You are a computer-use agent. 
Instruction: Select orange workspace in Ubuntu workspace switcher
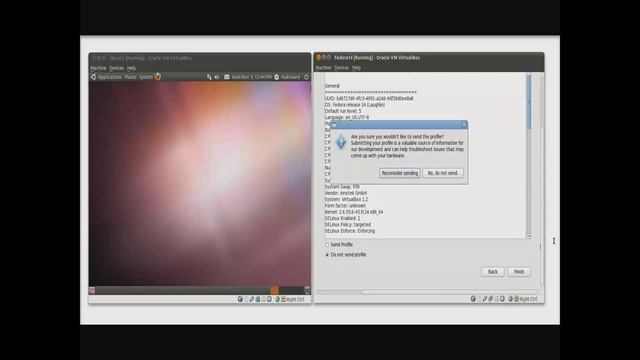(x=274, y=290)
